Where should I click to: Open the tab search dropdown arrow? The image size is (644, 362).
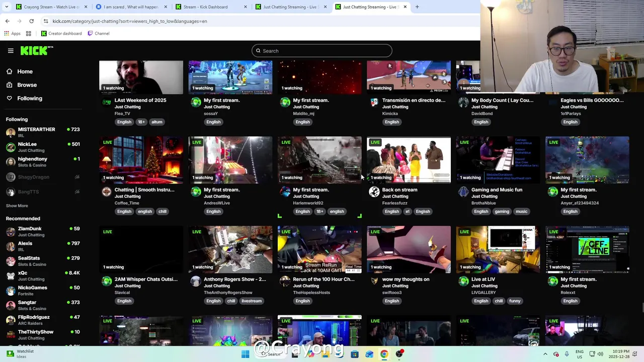click(8, 7)
